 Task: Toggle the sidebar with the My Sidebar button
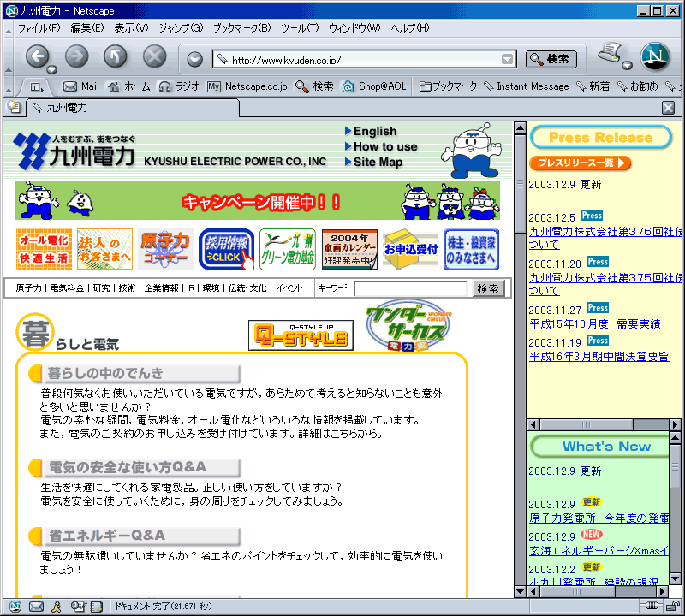pos(37,87)
